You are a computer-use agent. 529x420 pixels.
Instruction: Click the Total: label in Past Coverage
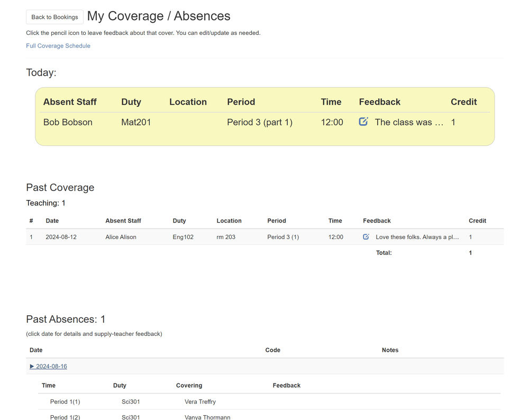[384, 253]
